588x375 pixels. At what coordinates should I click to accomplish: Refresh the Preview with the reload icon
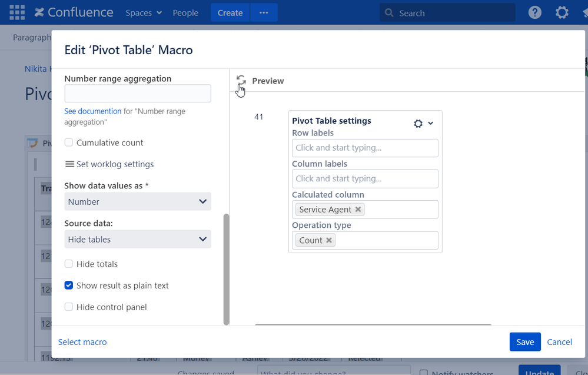click(241, 80)
